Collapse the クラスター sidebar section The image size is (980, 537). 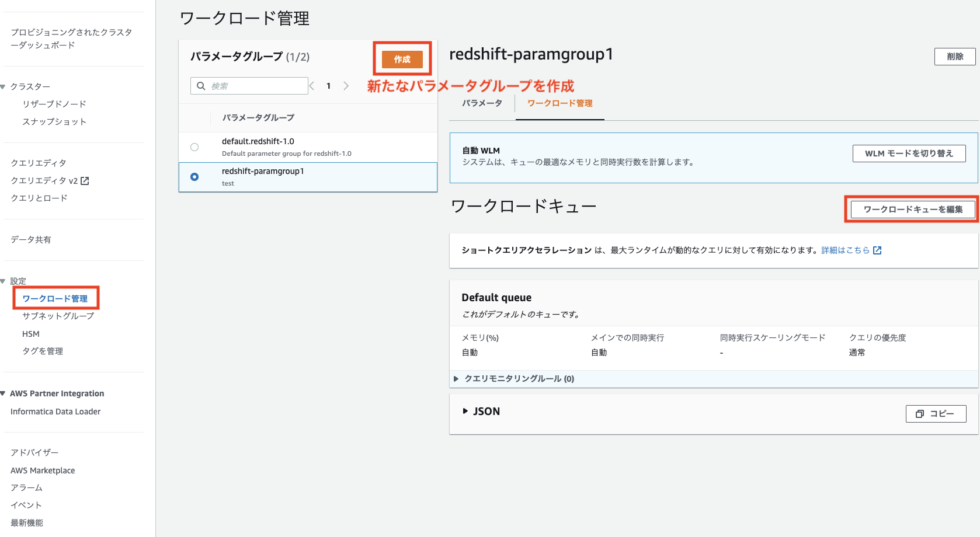click(4, 86)
